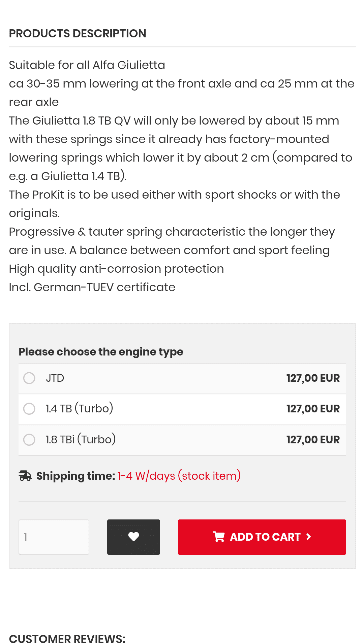364x644 pixels.
Task: Click the PRODUCTS DESCRIPTION heading
Action: (78, 34)
